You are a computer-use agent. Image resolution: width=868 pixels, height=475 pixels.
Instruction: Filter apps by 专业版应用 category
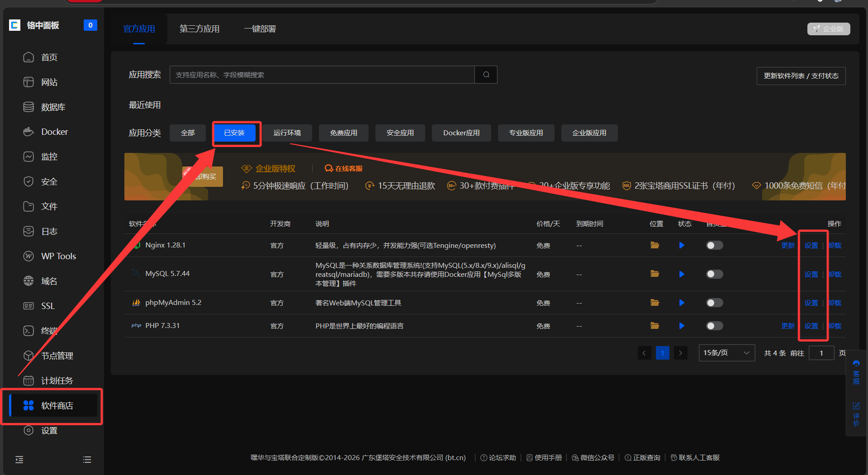526,133
